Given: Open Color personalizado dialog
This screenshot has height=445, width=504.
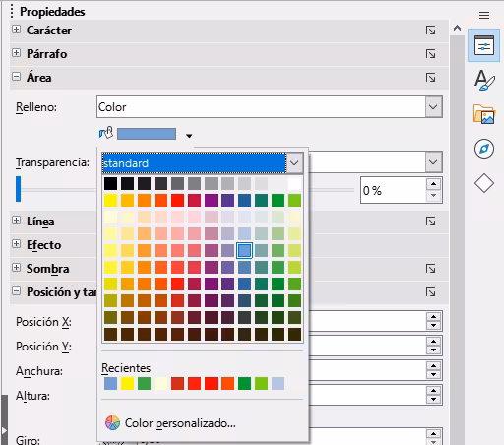Looking at the screenshot, I should pos(180,423).
